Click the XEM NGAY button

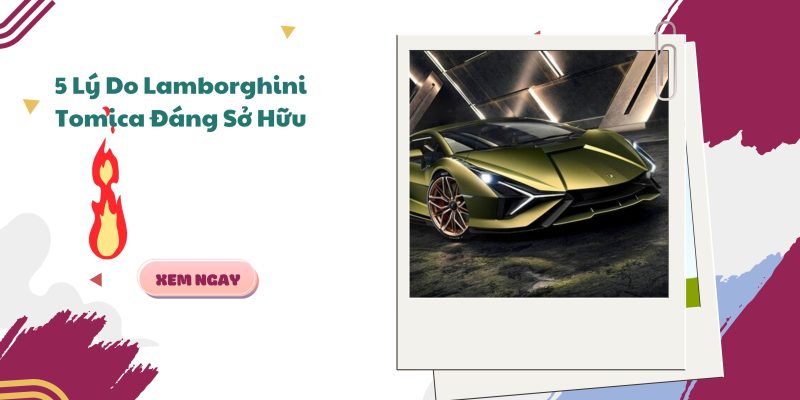point(198,279)
